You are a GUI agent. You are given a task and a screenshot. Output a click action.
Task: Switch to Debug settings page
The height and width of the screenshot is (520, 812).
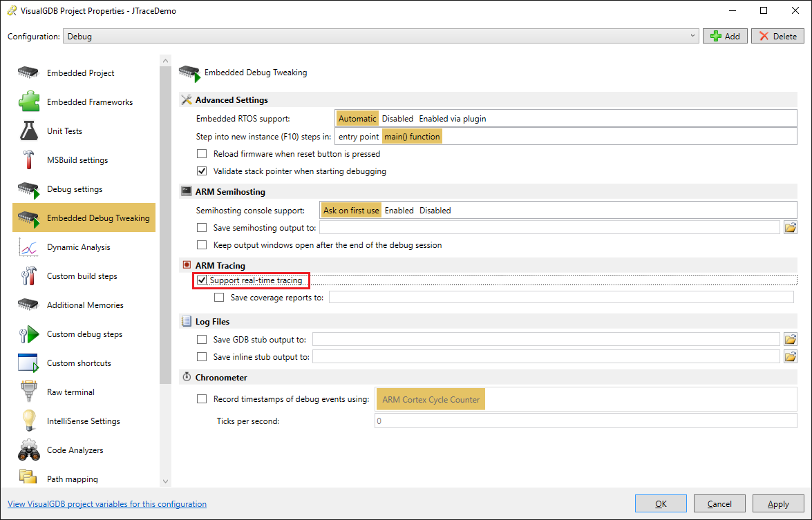(x=84, y=189)
